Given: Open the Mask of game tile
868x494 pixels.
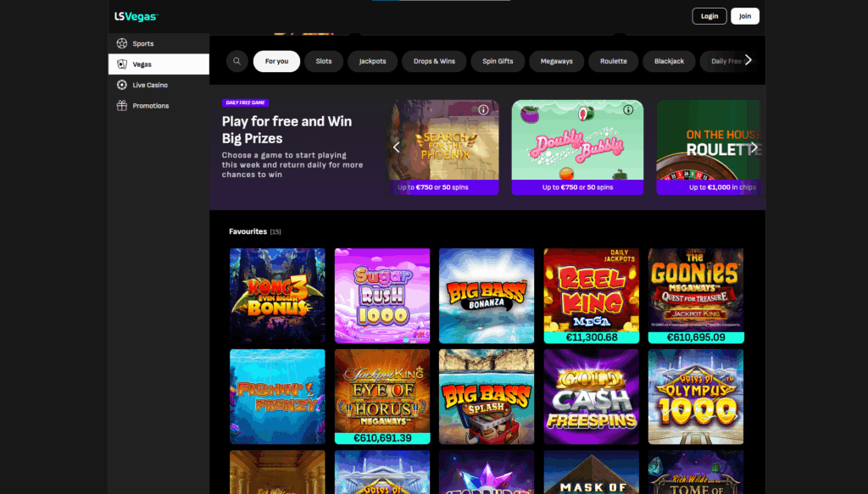Looking at the screenshot, I should pyautogui.click(x=591, y=472).
